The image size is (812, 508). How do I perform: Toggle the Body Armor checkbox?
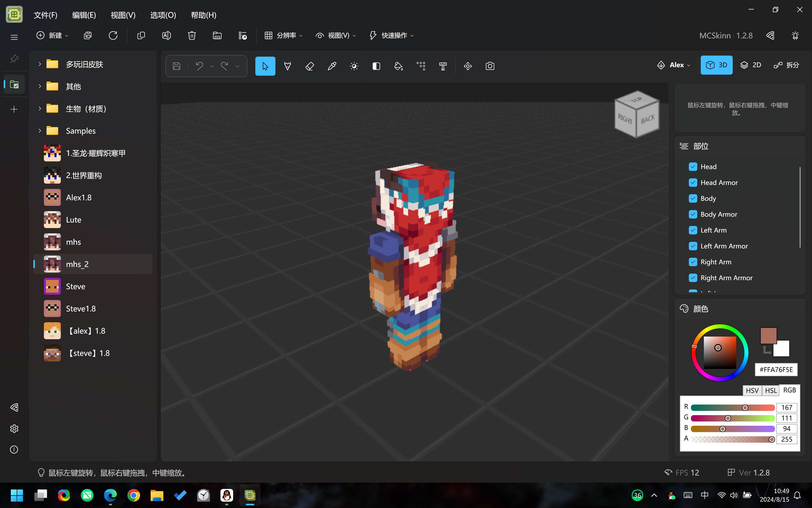[693, 214]
